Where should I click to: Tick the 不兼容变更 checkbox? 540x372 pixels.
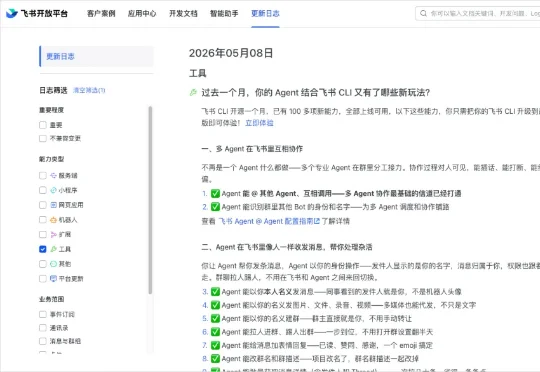pyautogui.click(x=43, y=138)
